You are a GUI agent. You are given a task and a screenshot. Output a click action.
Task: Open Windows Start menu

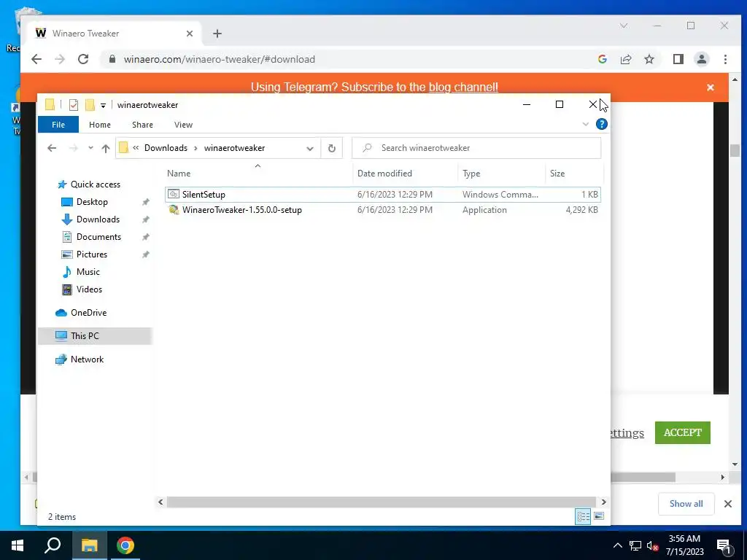18,545
